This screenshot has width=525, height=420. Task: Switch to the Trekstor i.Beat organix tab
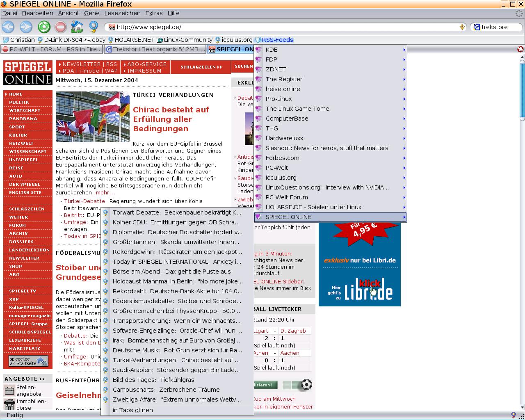tap(155, 49)
